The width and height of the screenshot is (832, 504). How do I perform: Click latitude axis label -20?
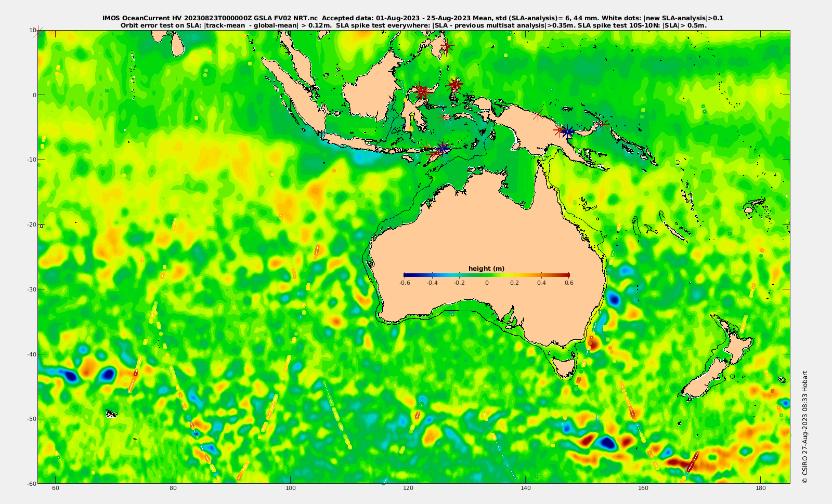[x=31, y=224]
